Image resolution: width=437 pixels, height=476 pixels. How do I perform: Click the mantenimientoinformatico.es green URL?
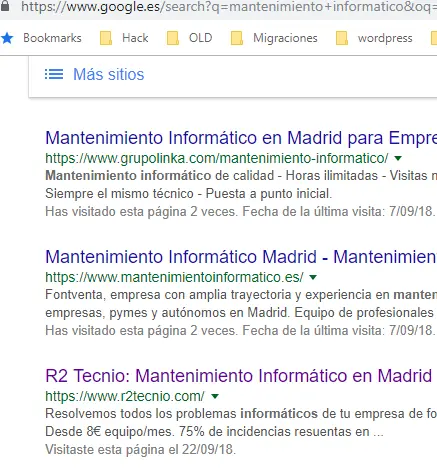pyautogui.click(x=174, y=277)
